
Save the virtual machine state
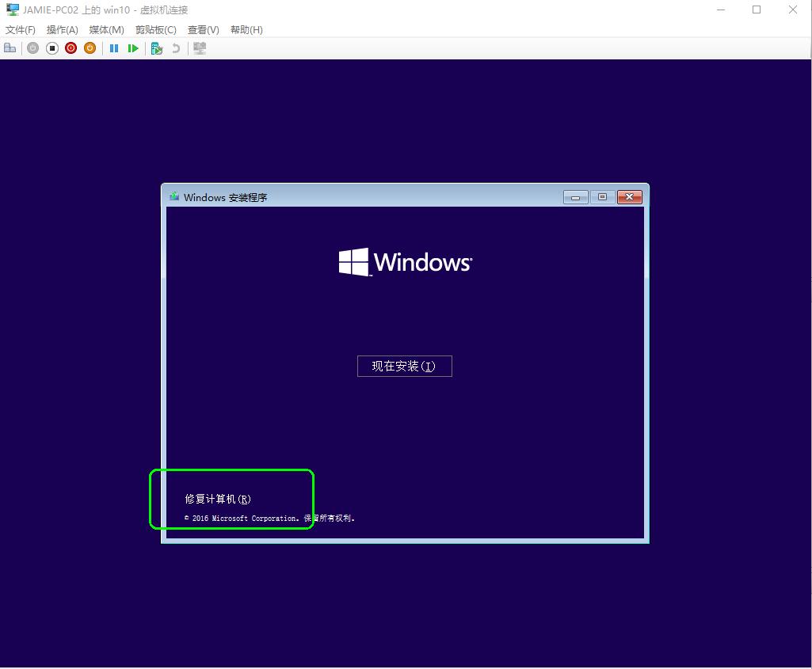(x=90, y=48)
